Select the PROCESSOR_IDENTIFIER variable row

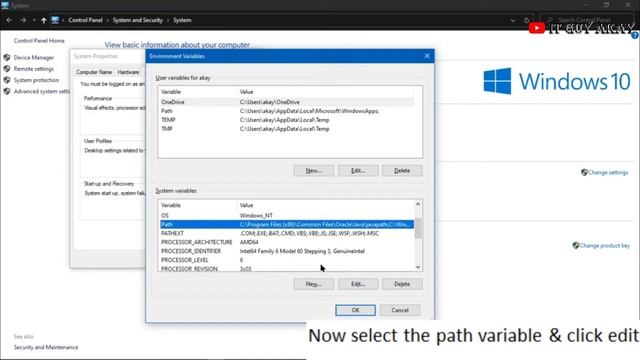pos(287,251)
